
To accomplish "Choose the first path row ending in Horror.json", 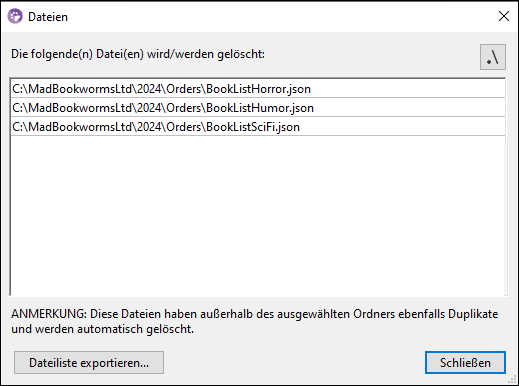I will click(x=258, y=89).
